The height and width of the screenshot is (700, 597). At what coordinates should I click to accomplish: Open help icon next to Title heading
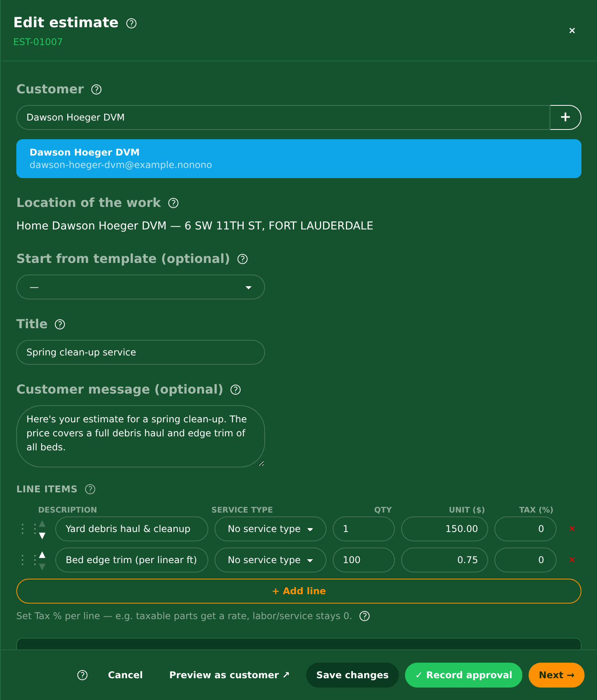(60, 324)
